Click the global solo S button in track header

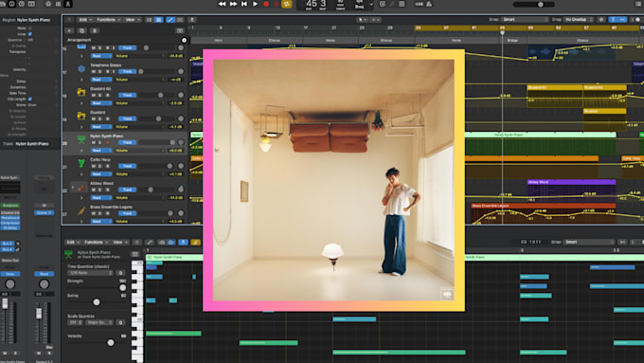click(x=95, y=31)
